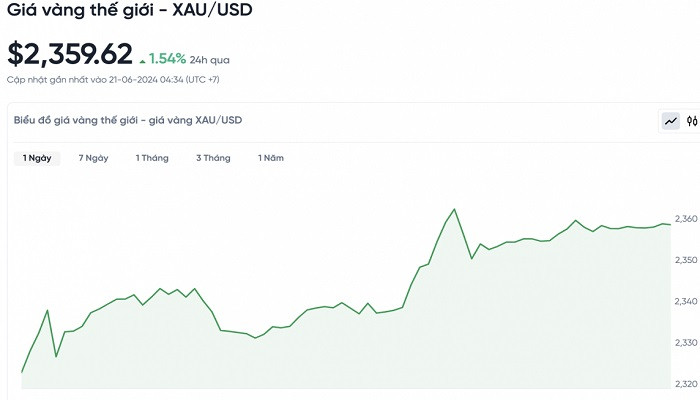The image size is (700, 400).
Task: Click the 2,330 y-axis label
Action: click(x=686, y=343)
